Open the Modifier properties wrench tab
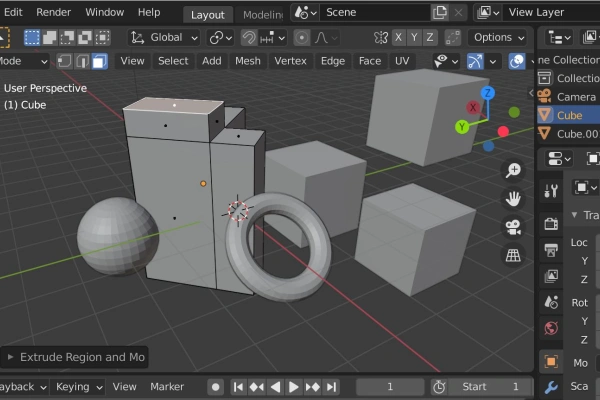This screenshot has height=400, width=600. coord(551,388)
